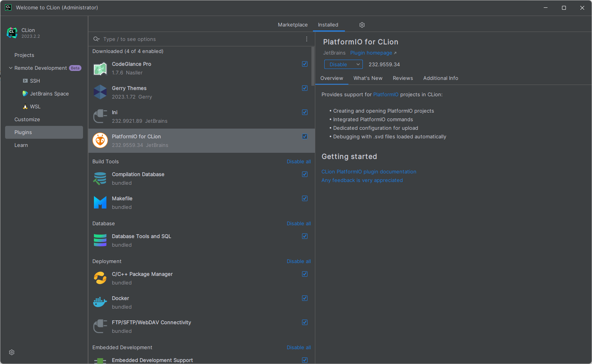Viewport: 592px width, 364px height.
Task: Switch to the Marketplace tab
Action: point(293,25)
